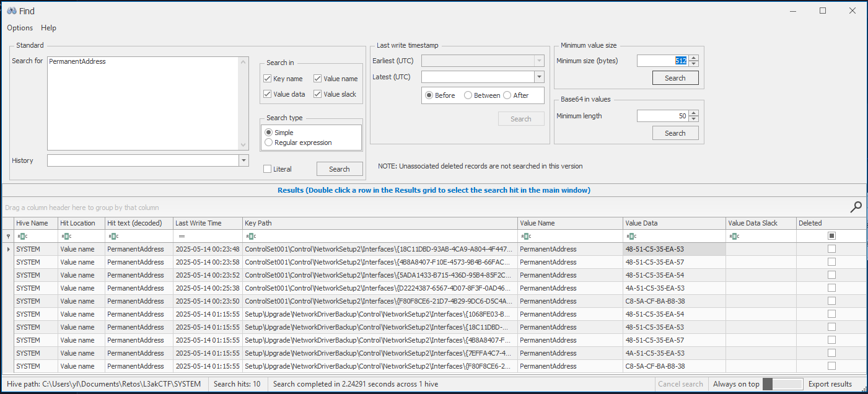Click Export results in status bar
Image resolution: width=868 pixels, height=394 pixels.
830,384
